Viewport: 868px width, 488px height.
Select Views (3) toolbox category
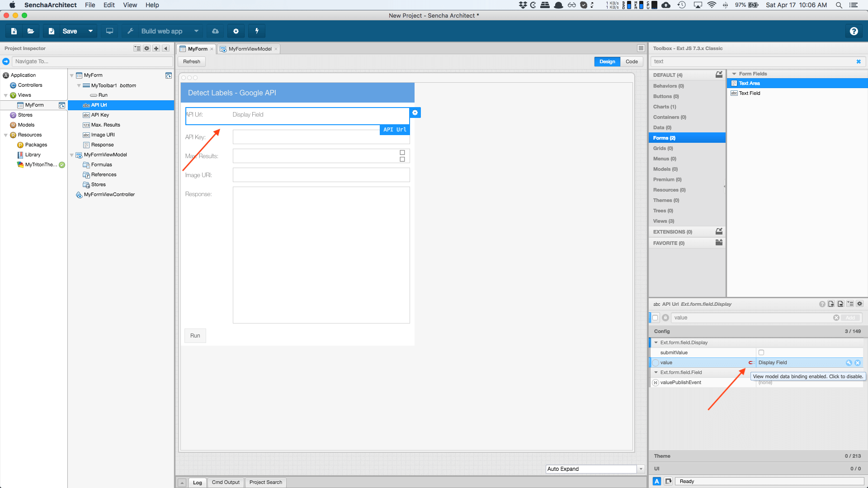tap(687, 221)
